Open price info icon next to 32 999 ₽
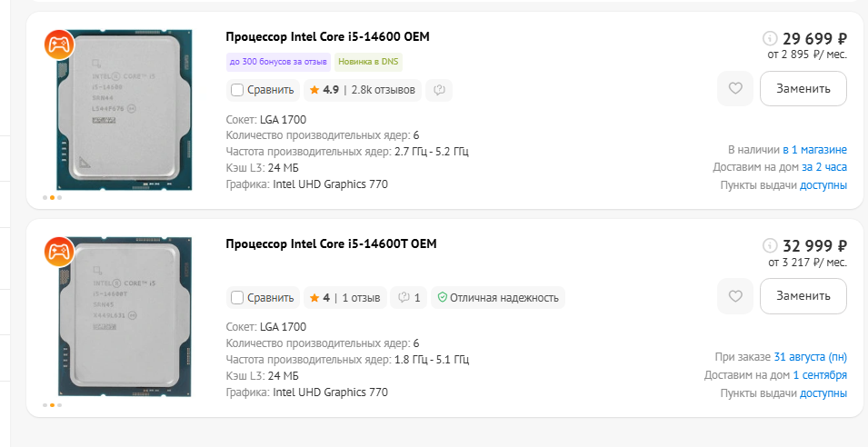The image size is (868, 447). 770,245
